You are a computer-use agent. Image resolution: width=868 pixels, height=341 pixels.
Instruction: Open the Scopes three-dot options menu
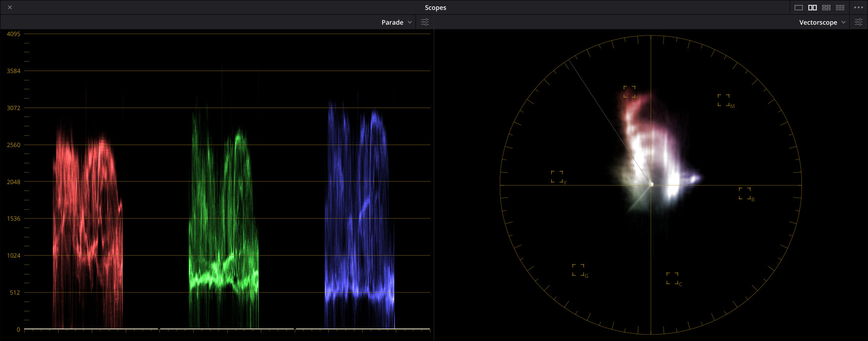[858, 7]
